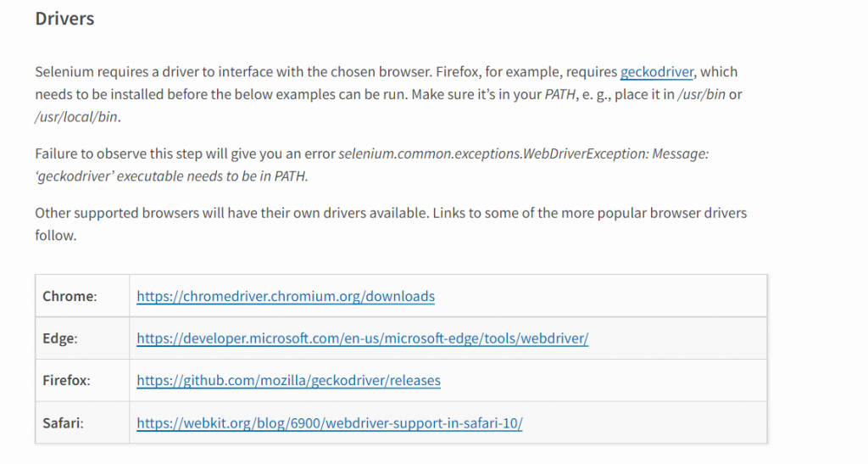Click empty space in the Chrome table row
868x464 pixels.
pyautogui.click(x=601, y=296)
